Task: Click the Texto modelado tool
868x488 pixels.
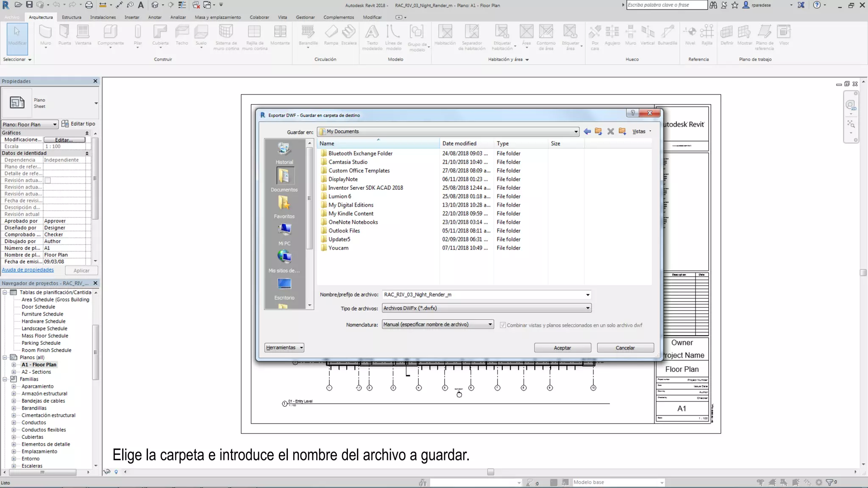Action: tap(372, 37)
